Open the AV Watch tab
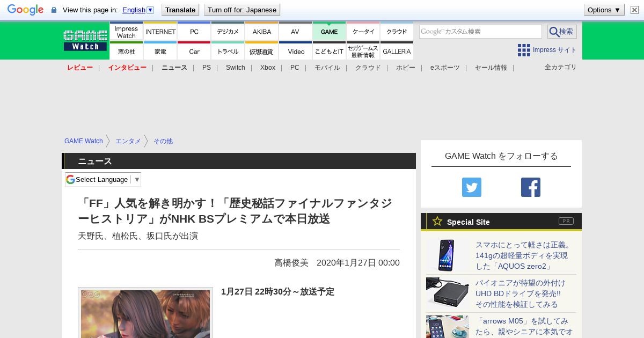The width and height of the screenshot is (644, 338). [295, 31]
